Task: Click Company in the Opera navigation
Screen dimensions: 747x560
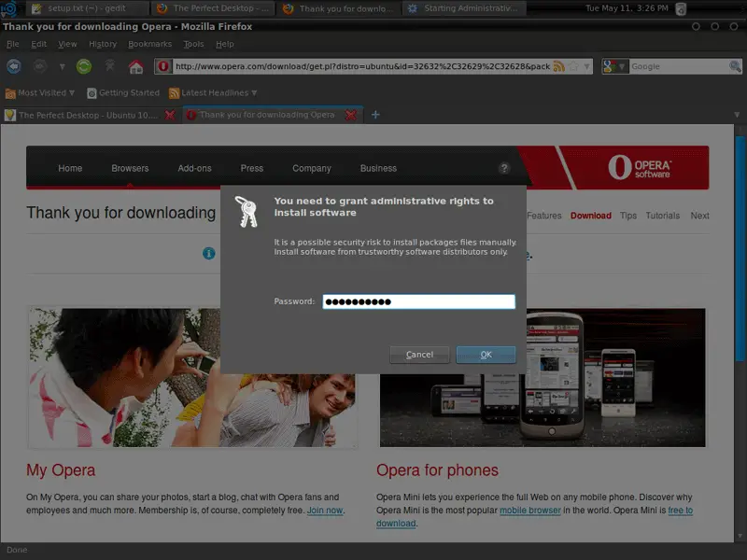Action: click(x=312, y=168)
